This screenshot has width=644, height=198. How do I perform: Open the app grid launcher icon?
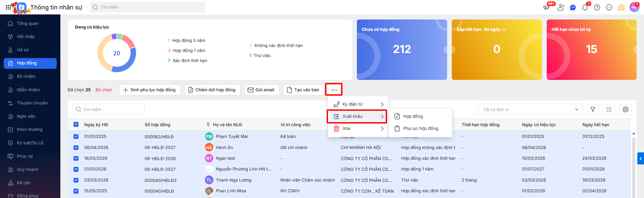click(8, 7)
